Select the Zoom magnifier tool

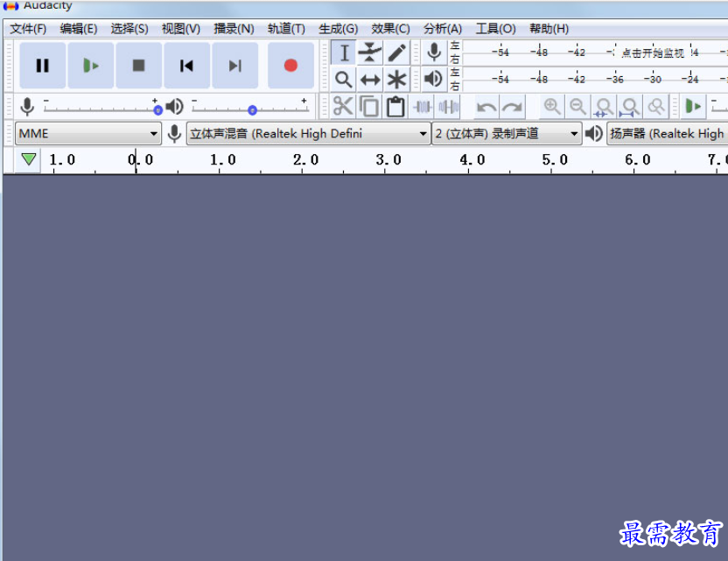(x=344, y=80)
